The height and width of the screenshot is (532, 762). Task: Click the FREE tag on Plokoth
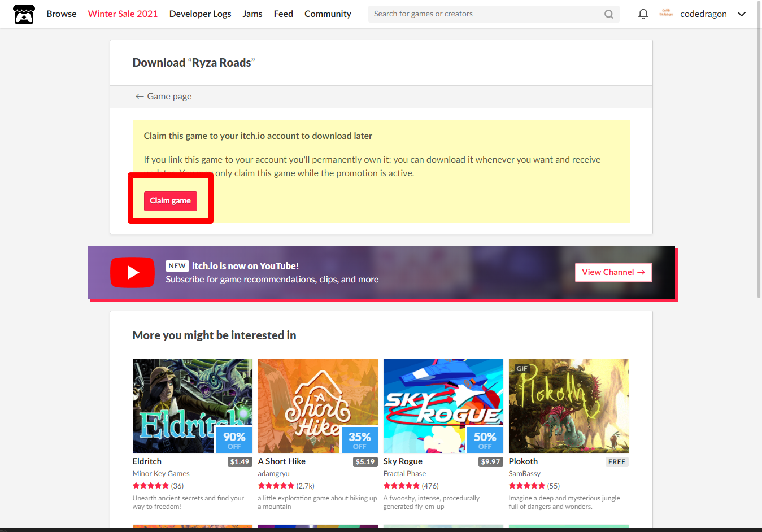tap(617, 462)
